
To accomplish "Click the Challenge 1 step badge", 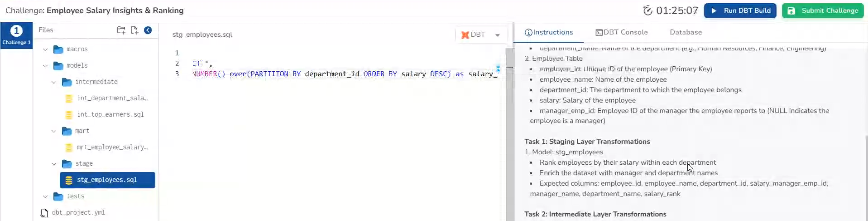I will 16,35.
